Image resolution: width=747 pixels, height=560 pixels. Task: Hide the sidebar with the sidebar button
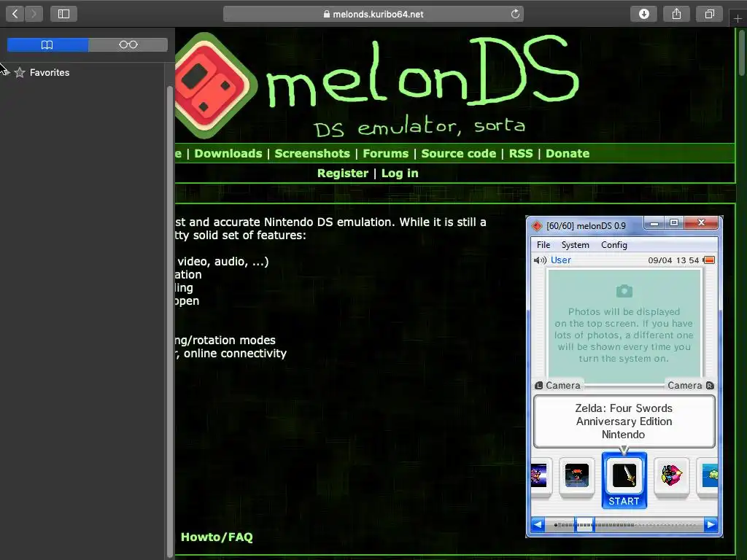[63, 14]
